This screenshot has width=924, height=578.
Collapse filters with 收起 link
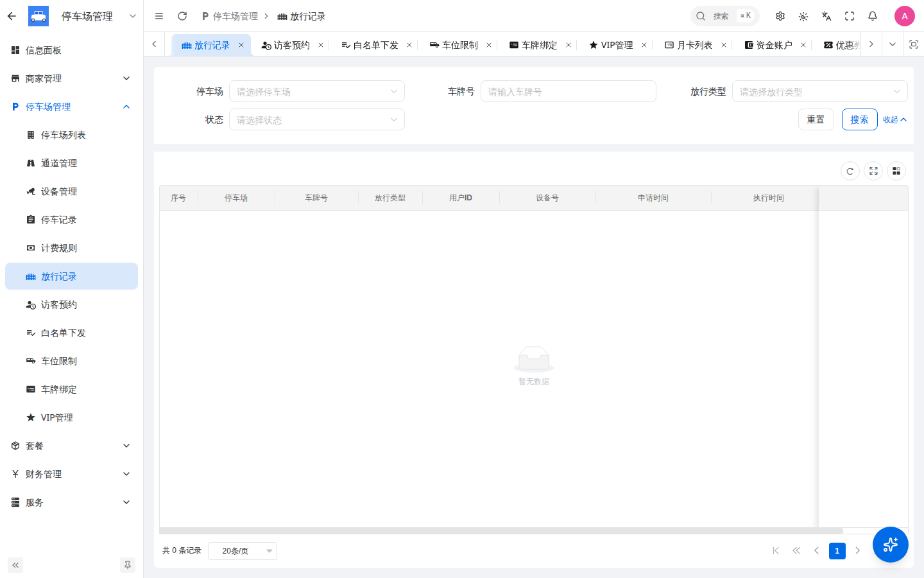[x=894, y=119]
